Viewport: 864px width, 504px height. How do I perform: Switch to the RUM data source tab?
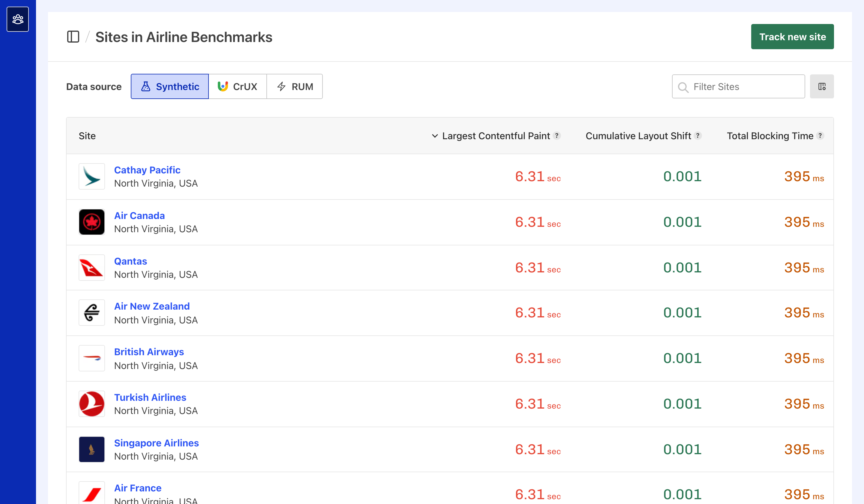coord(295,86)
